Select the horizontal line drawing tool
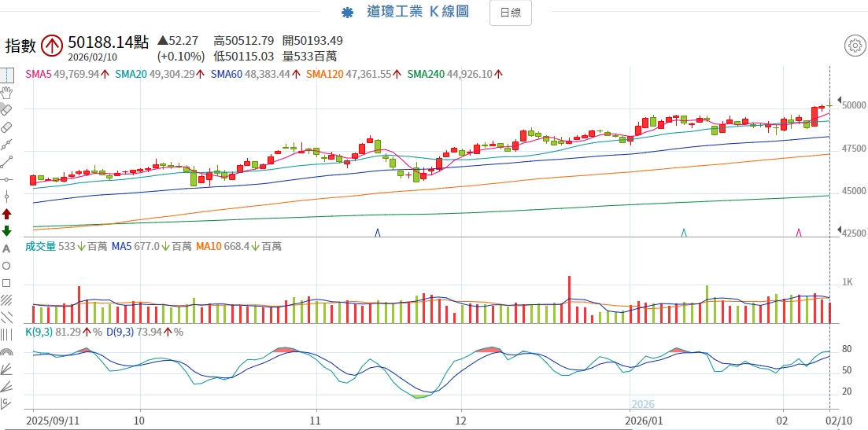 [6, 179]
